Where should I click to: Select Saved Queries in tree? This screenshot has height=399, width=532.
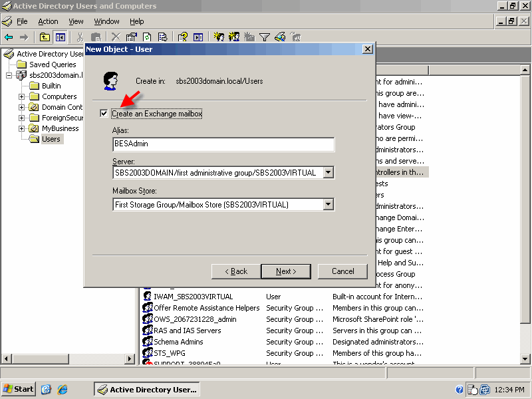click(53, 65)
